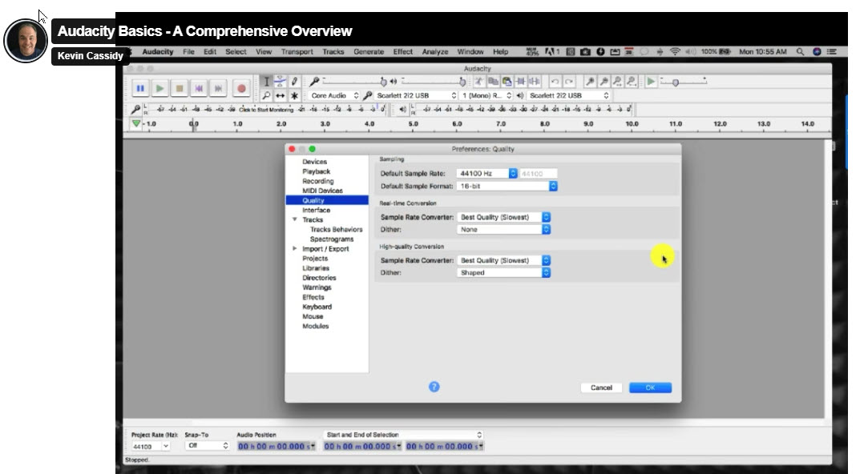Image resolution: width=868 pixels, height=474 pixels.
Task: Open the Effect menu
Action: coord(402,52)
